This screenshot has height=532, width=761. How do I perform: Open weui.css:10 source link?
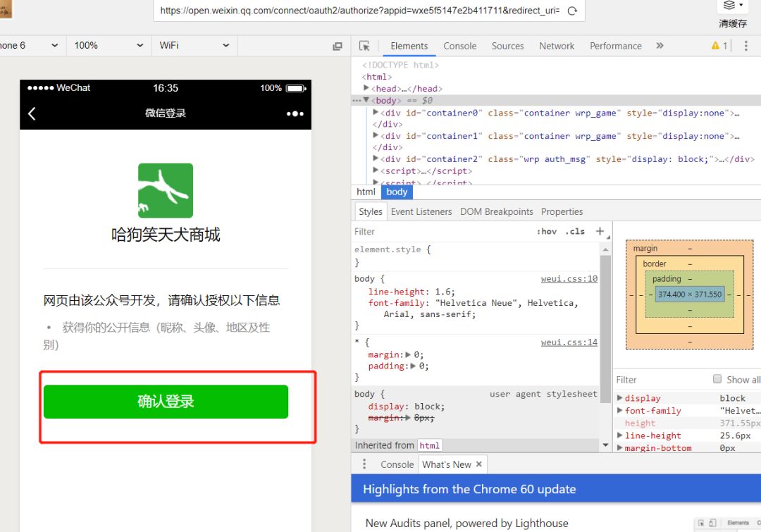point(569,278)
